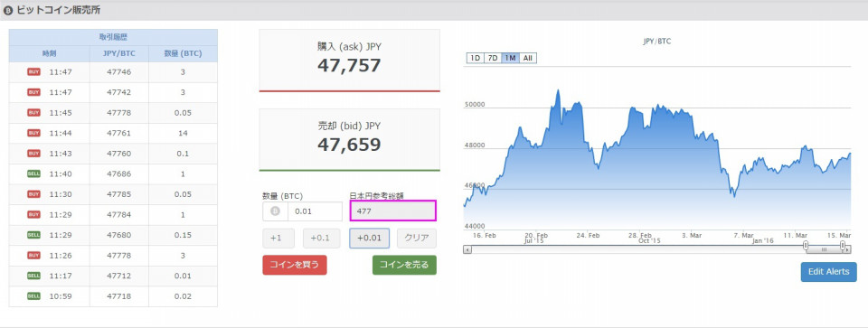The image size is (868, 328).
Task: Click the Bitcoin coin icon in quantity field
Action: coord(275,211)
